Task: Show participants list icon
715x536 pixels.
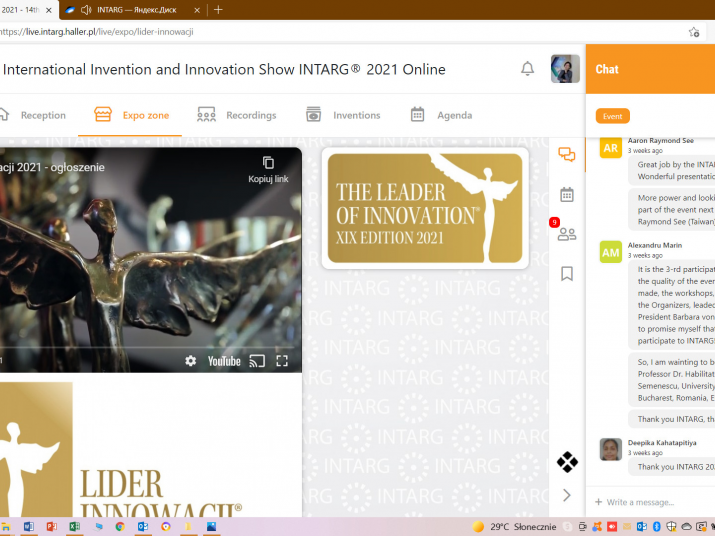Action: (566, 234)
